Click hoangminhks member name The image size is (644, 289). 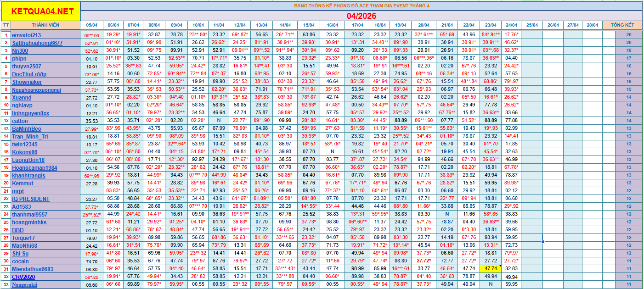click(29, 222)
